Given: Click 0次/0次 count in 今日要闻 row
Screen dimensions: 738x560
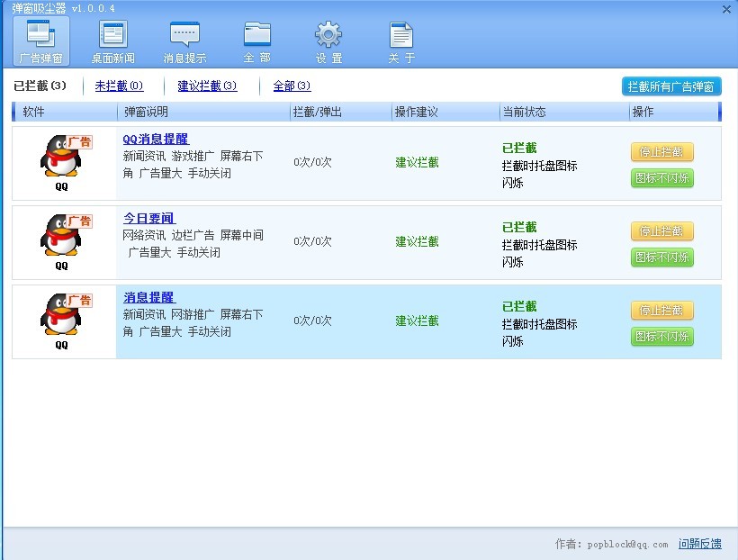Looking at the screenshot, I should (x=312, y=241).
